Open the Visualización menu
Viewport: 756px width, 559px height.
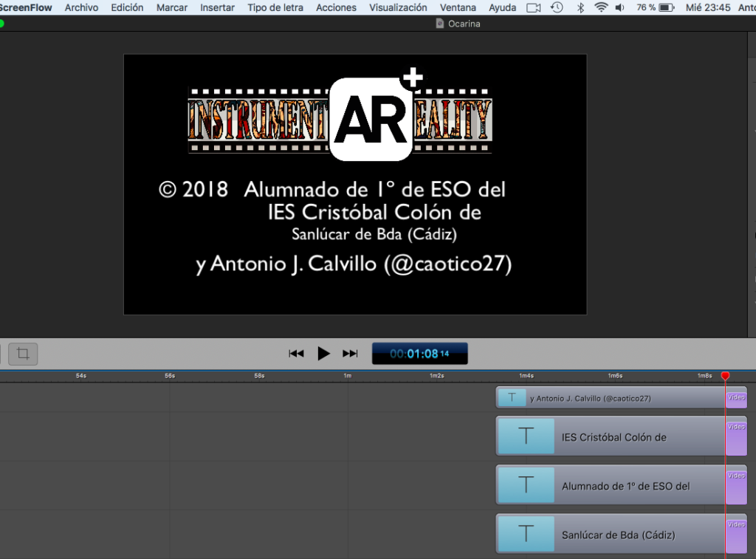point(398,7)
